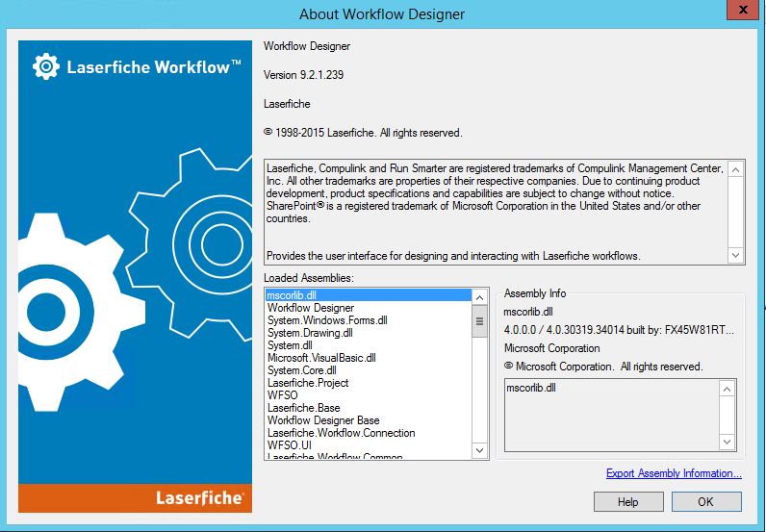Click assembly version 4.0.0.0 build text

pos(619,330)
